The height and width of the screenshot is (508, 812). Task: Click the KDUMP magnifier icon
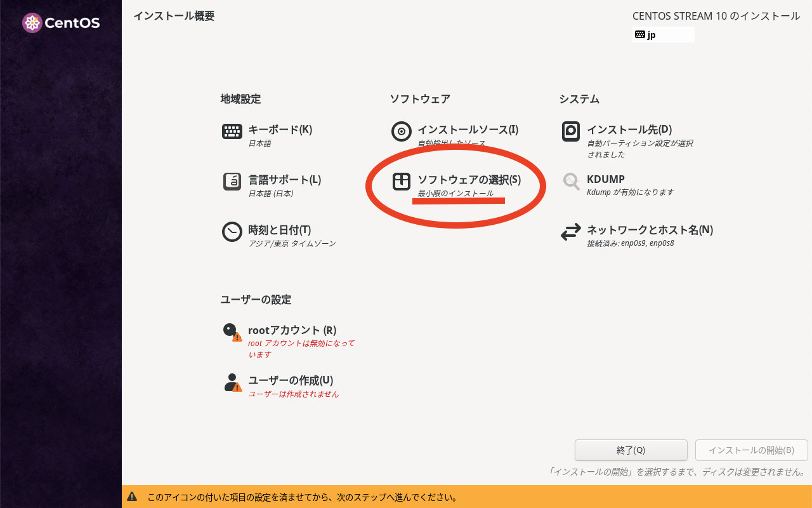click(x=571, y=182)
